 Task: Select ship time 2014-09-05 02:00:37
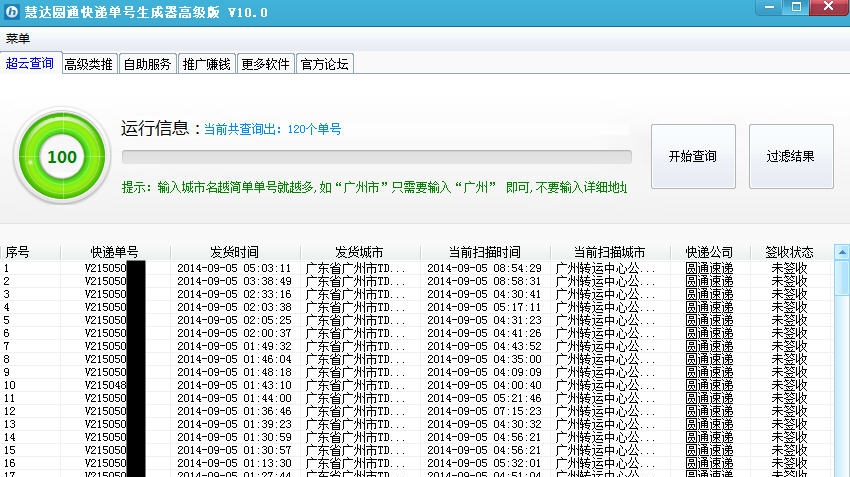pos(234,333)
